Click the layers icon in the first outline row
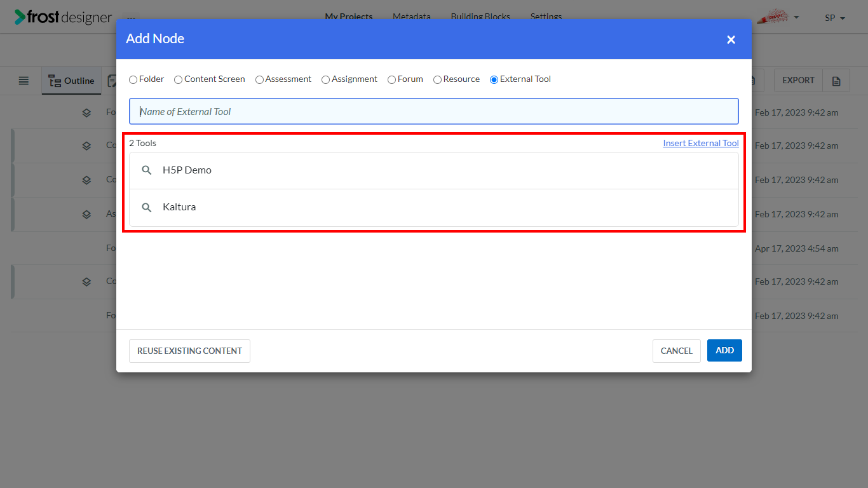This screenshot has width=868, height=488. [86, 113]
